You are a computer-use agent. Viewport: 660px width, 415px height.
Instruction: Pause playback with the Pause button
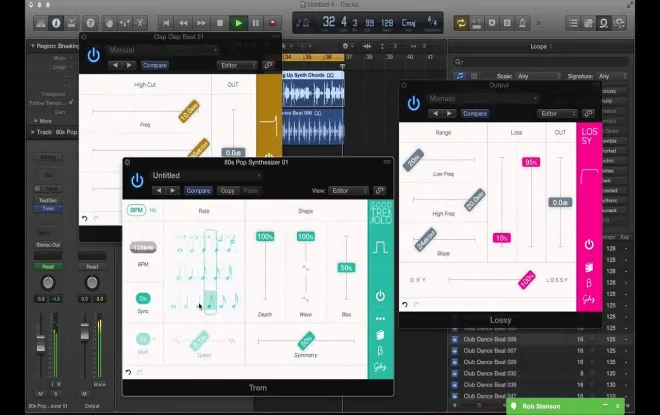[255, 23]
